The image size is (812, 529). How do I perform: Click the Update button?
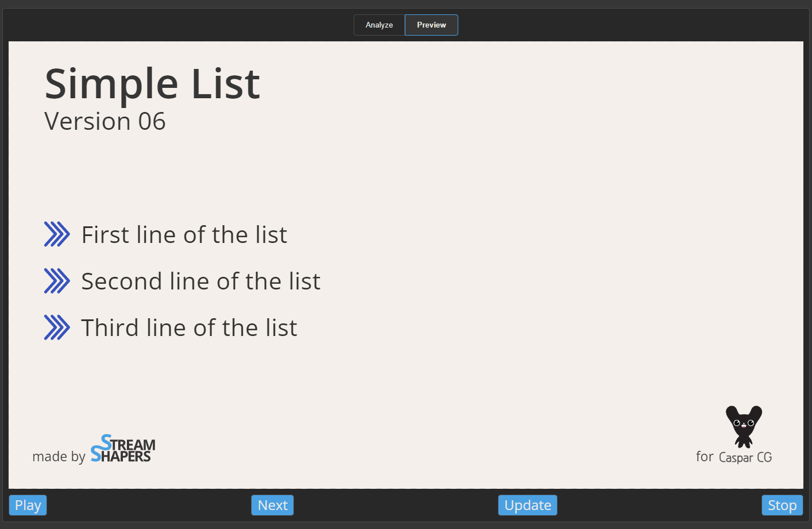pos(528,505)
